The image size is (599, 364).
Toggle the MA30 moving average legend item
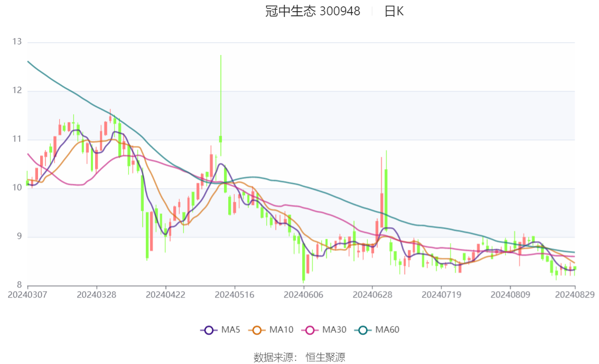pyautogui.click(x=324, y=330)
